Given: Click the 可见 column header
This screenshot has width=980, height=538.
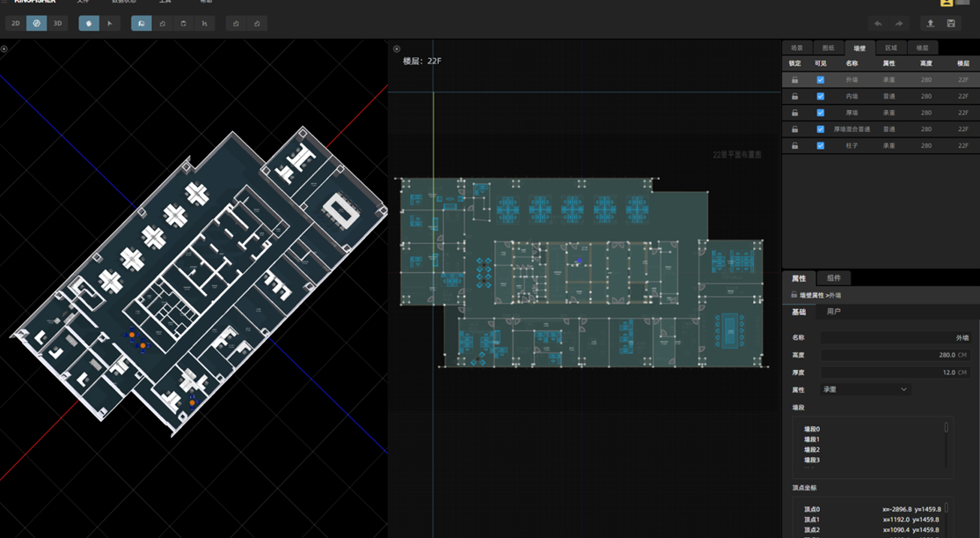Looking at the screenshot, I should (x=821, y=63).
